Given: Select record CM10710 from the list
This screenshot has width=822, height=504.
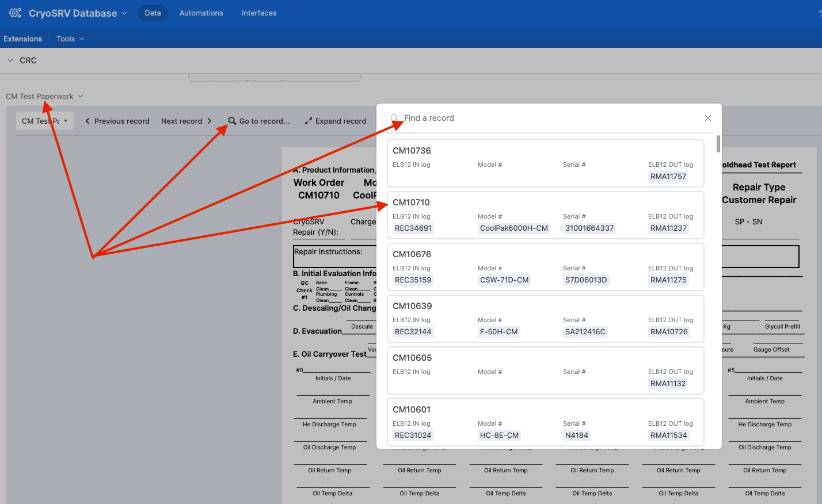Looking at the screenshot, I should (x=545, y=215).
